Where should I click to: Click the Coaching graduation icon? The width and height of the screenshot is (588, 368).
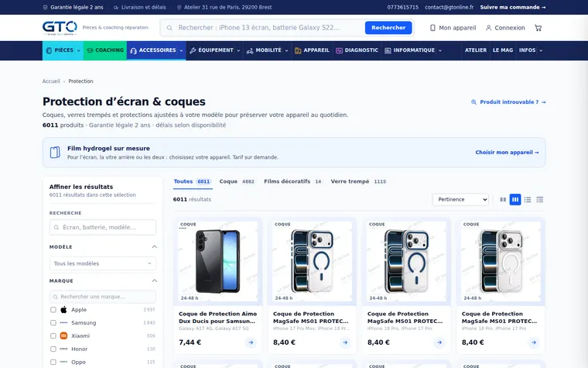click(x=90, y=50)
